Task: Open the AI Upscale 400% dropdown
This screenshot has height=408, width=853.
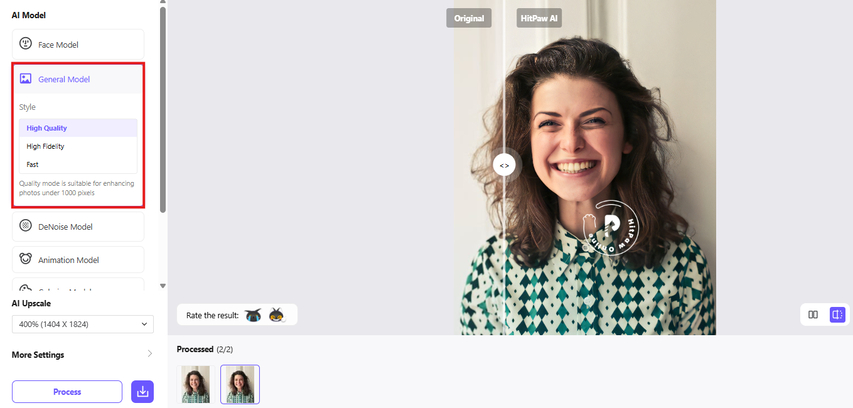Action: (83, 324)
